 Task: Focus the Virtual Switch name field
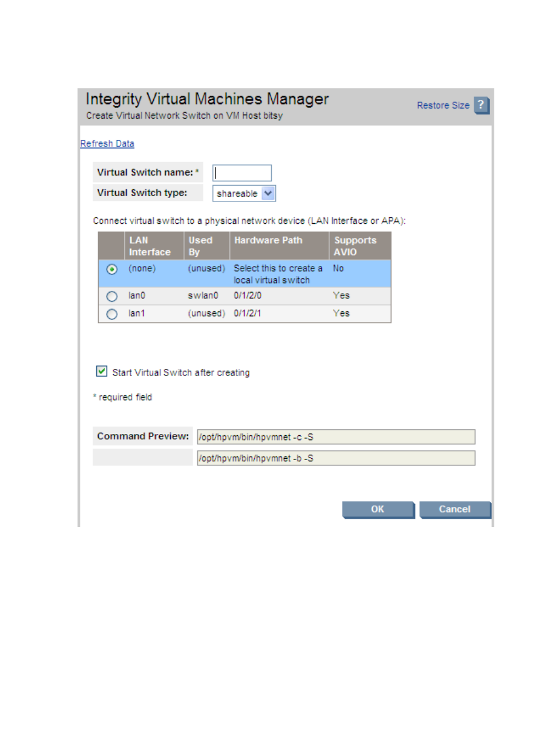tap(242, 173)
